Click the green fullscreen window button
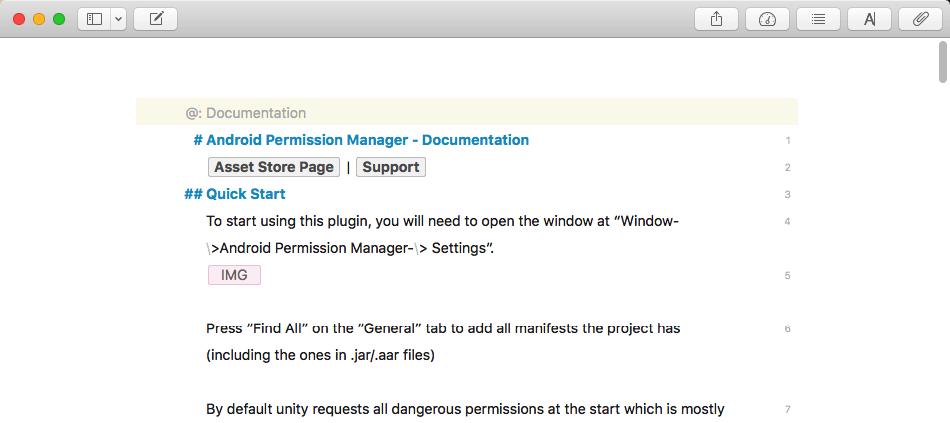950x423 pixels. 59,19
